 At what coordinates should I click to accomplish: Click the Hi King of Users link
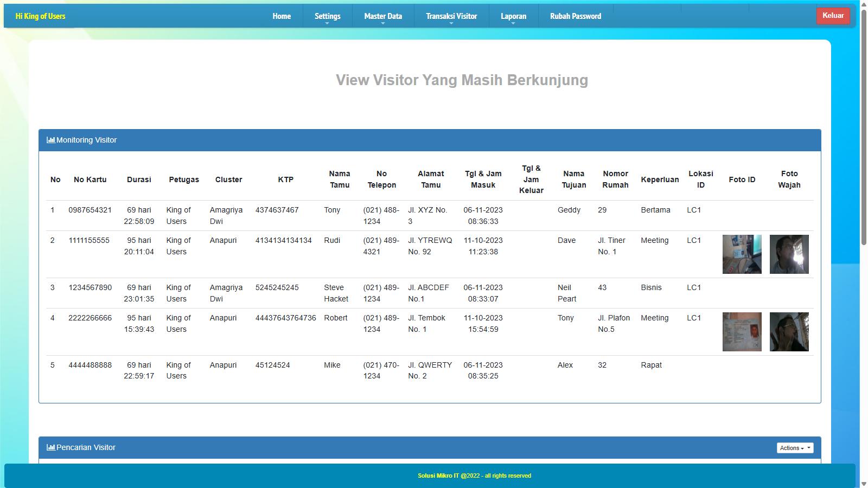[x=40, y=16]
